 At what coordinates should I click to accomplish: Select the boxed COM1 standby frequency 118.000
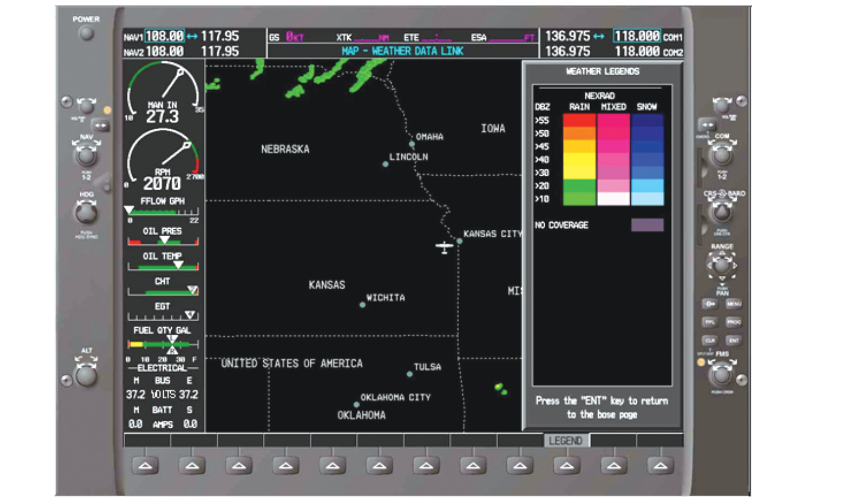pyautogui.click(x=637, y=36)
